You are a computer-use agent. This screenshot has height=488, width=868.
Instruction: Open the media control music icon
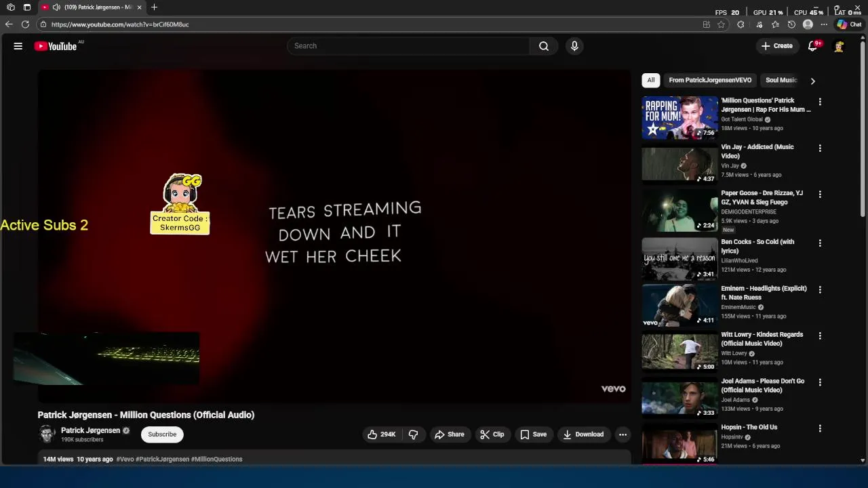point(759,24)
